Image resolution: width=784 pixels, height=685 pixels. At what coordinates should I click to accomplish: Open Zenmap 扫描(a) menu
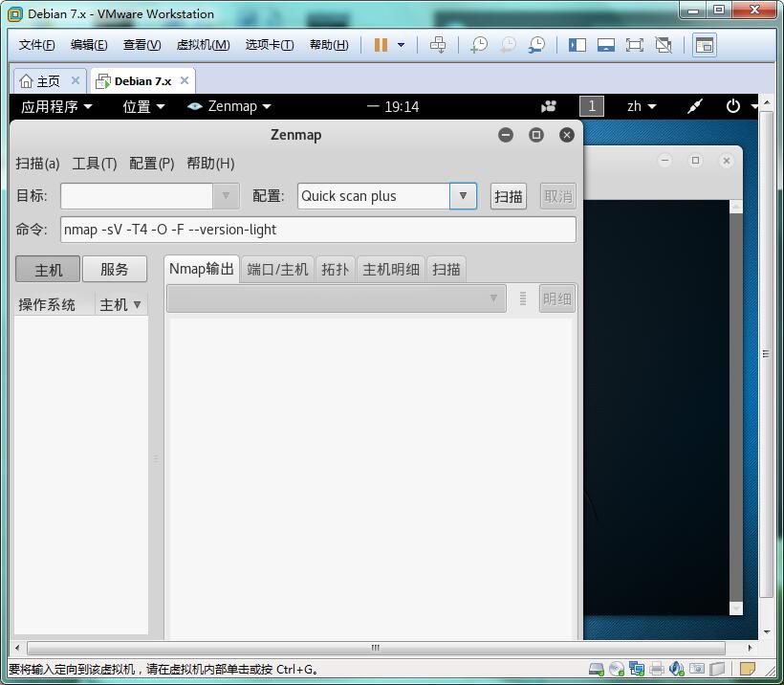click(37, 164)
